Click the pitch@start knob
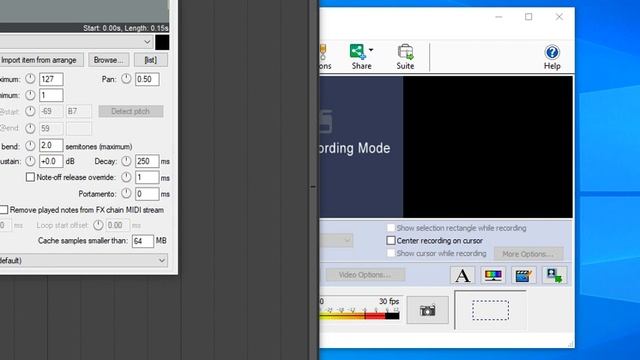 [x=30, y=111]
